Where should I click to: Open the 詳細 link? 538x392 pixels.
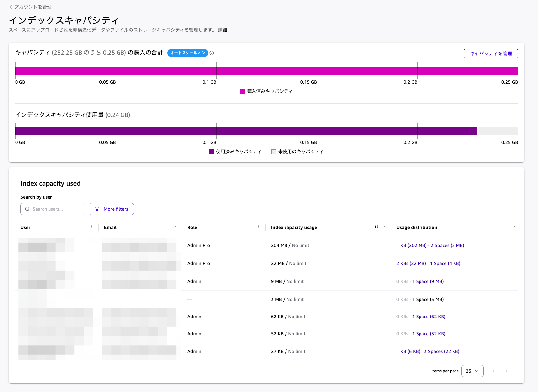[222, 30]
